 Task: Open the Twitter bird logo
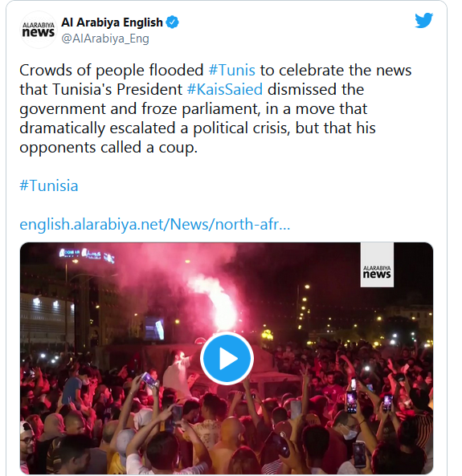pos(424,20)
